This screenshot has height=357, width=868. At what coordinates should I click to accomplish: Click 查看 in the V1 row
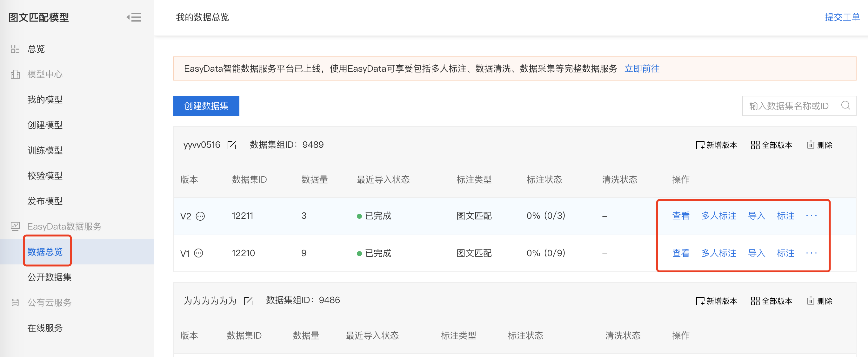point(681,253)
